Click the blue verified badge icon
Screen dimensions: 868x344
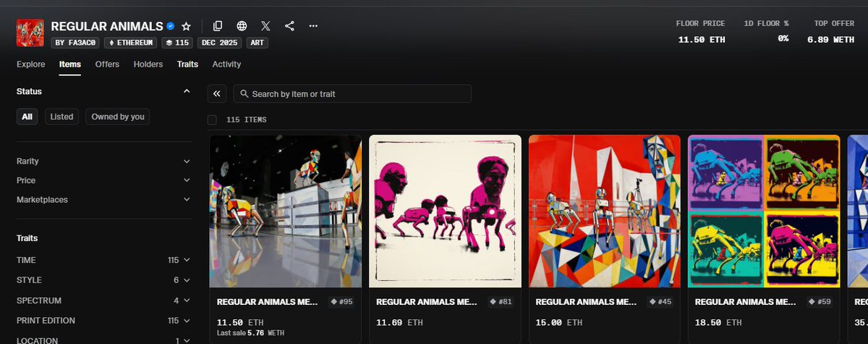171,26
